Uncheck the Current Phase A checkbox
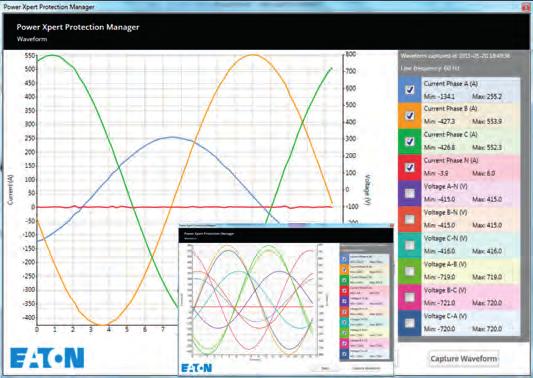The height and width of the screenshot is (378, 533). pyautogui.click(x=410, y=90)
